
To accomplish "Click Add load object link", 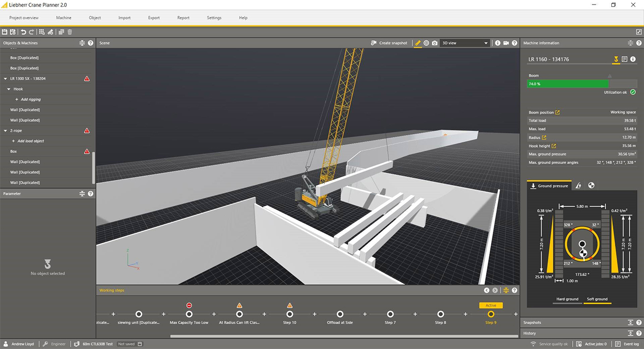I will tap(32, 141).
